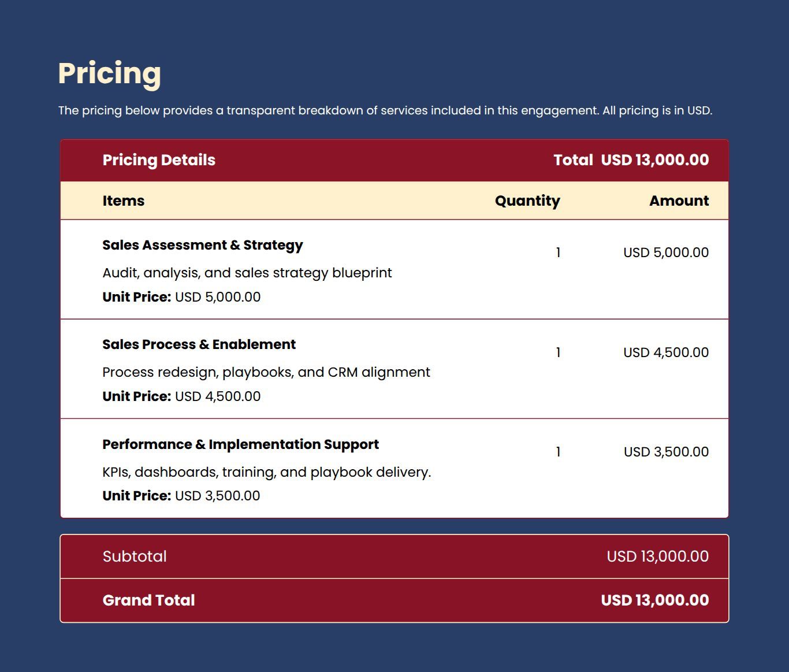Image resolution: width=789 pixels, height=672 pixels.
Task: Click Unit Price USD 5,000.00 text
Action: [181, 297]
